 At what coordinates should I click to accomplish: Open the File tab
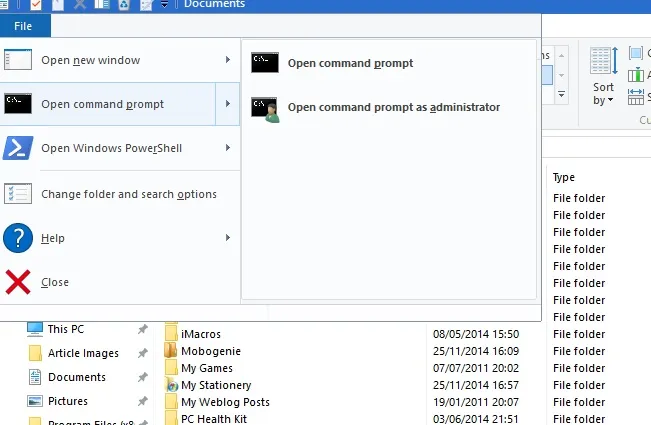click(23, 26)
